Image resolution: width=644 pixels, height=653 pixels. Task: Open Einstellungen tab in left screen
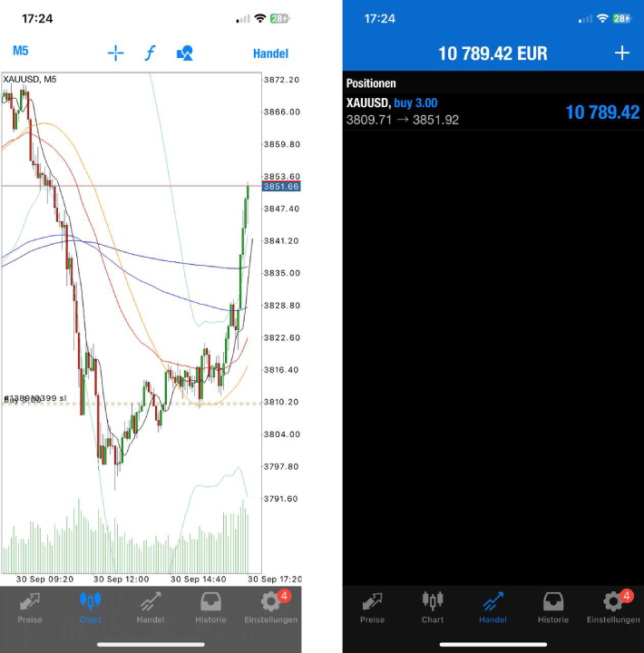[271, 608]
